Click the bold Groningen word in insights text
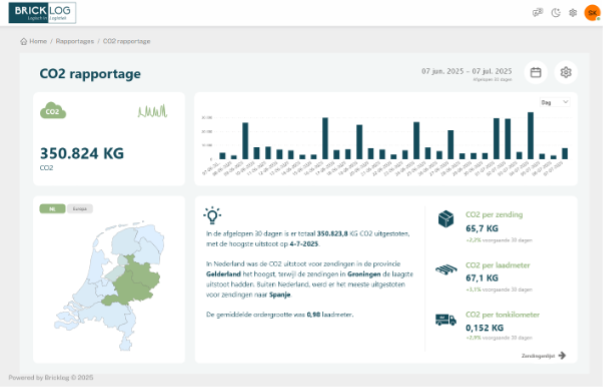Screen dimensions: 604x388 364,274
